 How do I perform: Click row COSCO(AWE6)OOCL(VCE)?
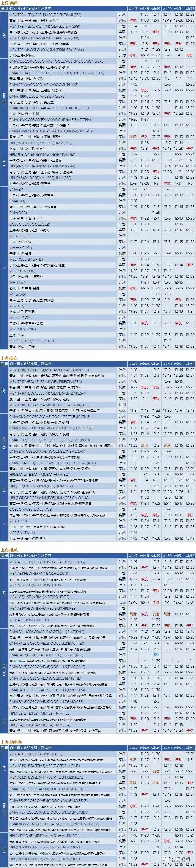63,510
